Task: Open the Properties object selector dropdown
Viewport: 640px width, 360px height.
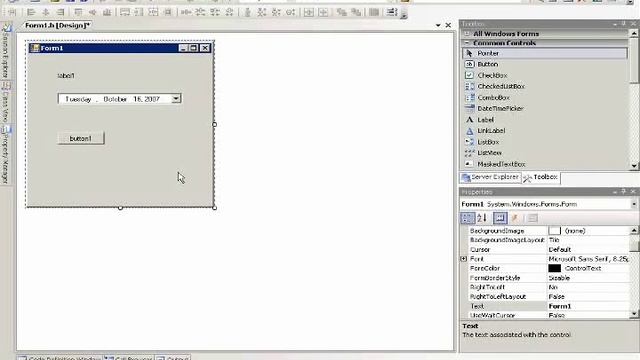Action: pos(634,204)
